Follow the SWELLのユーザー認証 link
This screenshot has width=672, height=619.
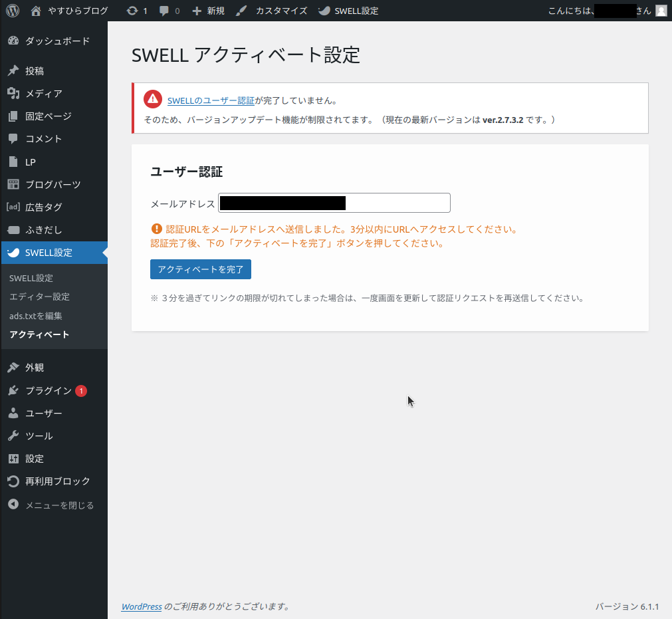[x=211, y=101]
